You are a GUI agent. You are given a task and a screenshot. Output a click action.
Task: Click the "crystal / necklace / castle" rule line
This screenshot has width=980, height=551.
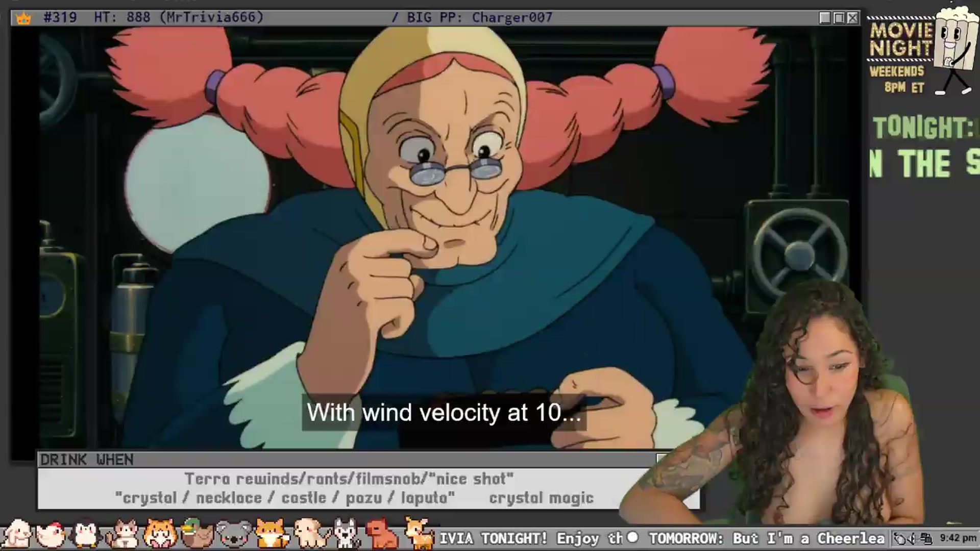coord(285,497)
